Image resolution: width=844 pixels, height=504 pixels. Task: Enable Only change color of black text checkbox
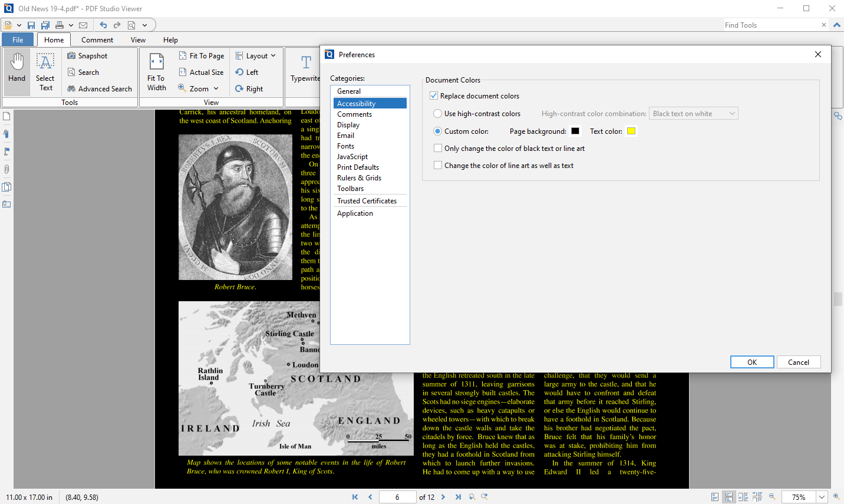coord(438,149)
